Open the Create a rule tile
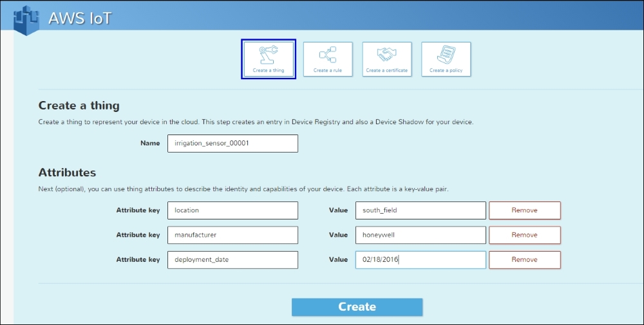The width and height of the screenshot is (644, 325). (x=328, y=59)
